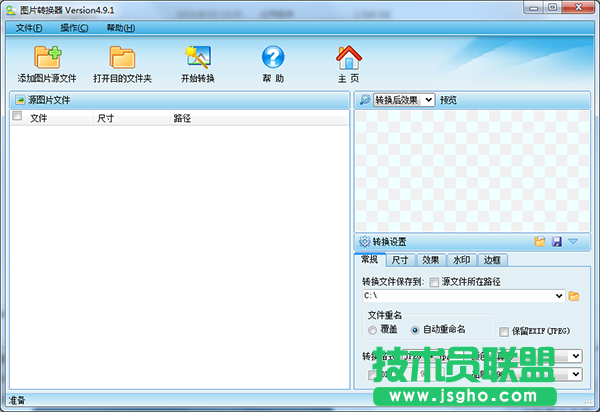
Task: Open the bottom-most dropdown arrow in settings
Action: click(576, 374)
